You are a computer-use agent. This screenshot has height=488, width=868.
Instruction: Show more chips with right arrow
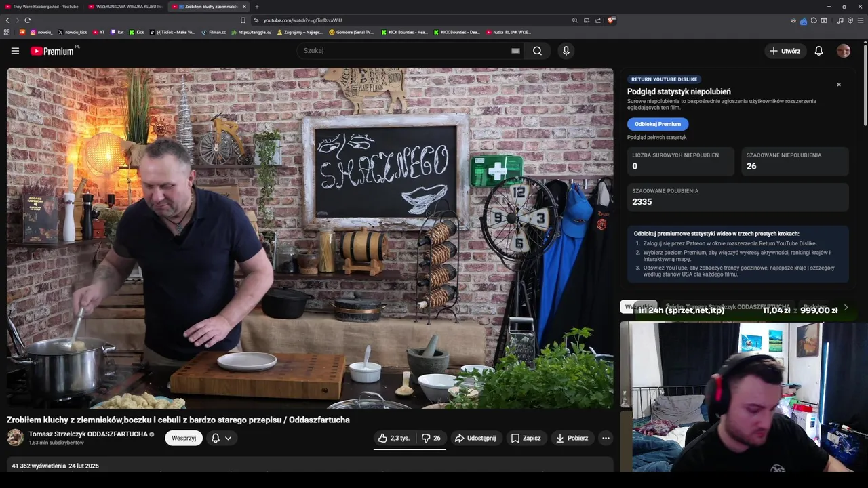(x=846, y=307)
